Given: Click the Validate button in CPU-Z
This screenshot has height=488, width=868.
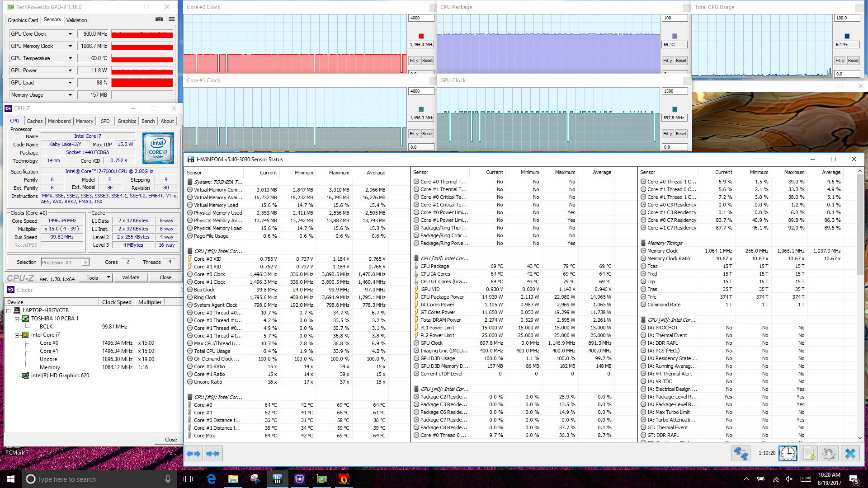Looking at the screenshot, I should [131, 277].
